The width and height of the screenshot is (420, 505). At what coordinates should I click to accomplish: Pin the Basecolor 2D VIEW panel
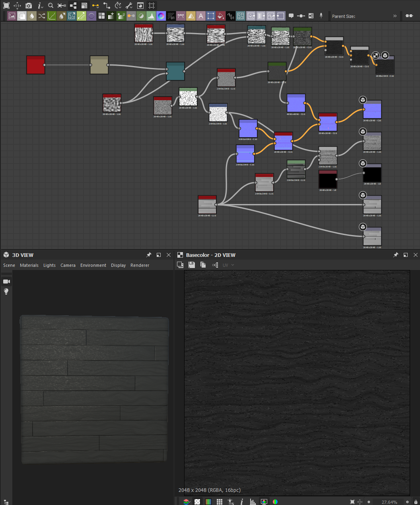[x=396, y=255]
